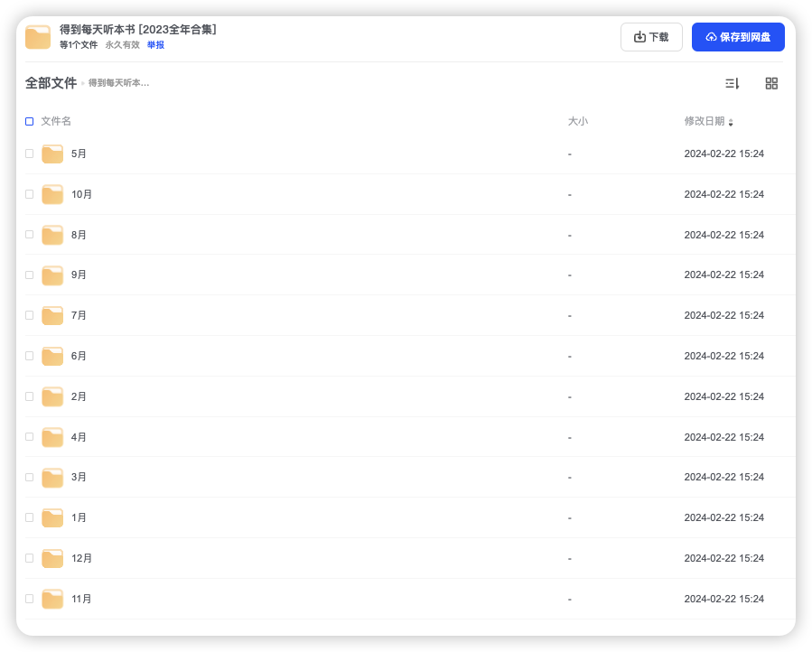812x652 pixels.
Task: Click the 下载 download button
Action: 651,37
